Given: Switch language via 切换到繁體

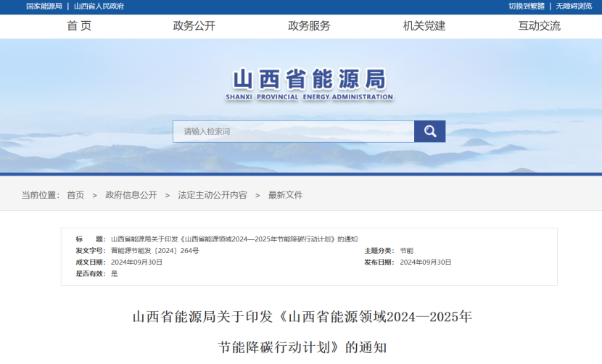Looking at the screenshot, I should click(526, 6).
